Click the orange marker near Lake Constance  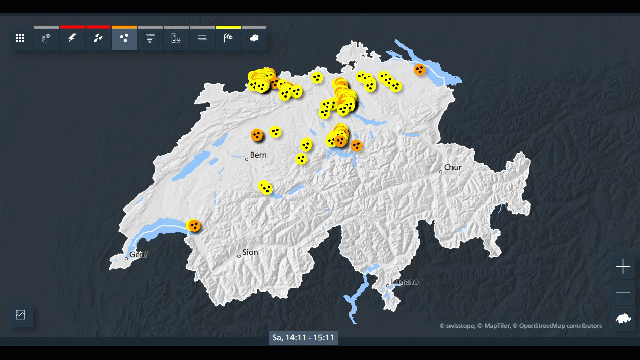point(420,69)
